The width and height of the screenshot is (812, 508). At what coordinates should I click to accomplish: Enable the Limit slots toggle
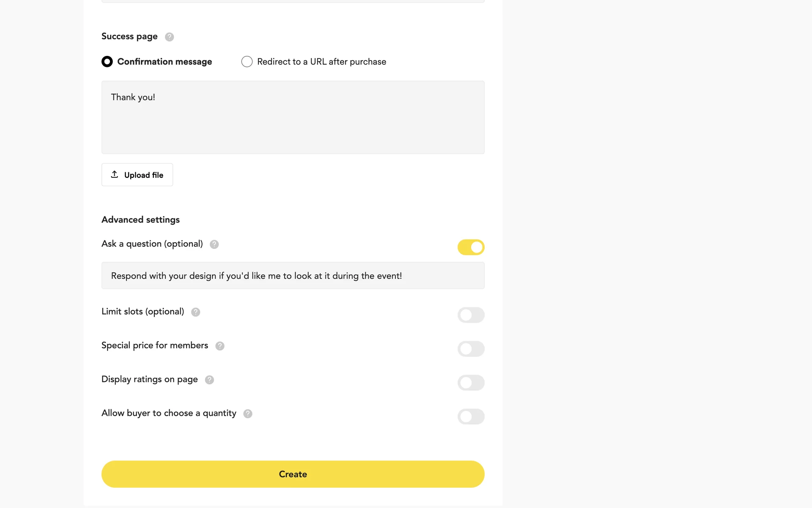click(x=471, y=315)
